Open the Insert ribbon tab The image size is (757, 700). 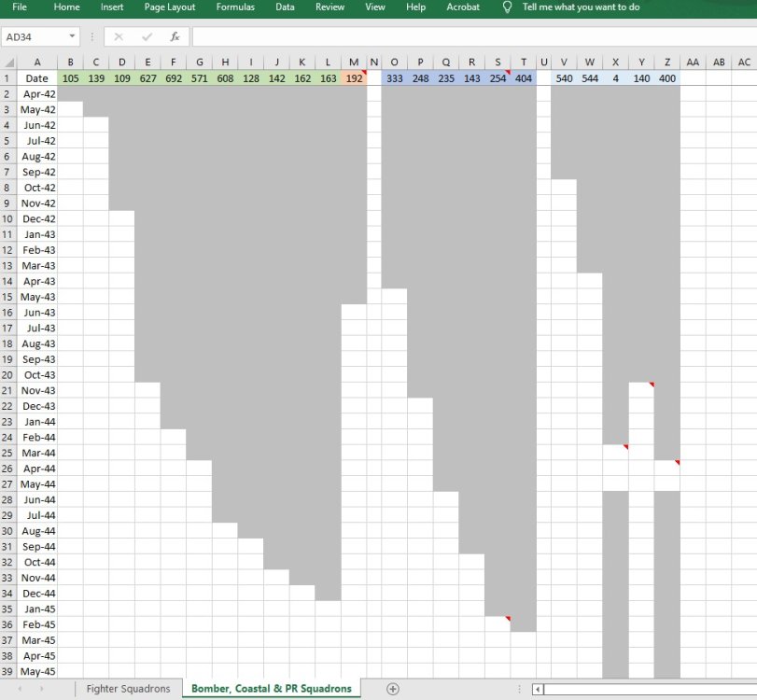coord(112,7)
